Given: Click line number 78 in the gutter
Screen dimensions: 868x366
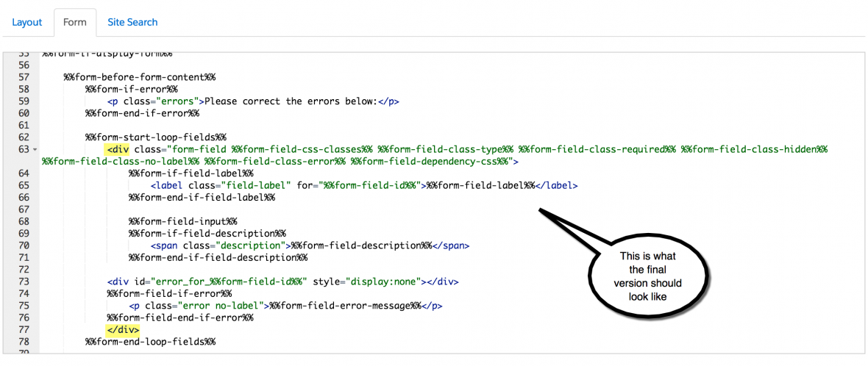Looking at the screenshot, I should (23, 342).
